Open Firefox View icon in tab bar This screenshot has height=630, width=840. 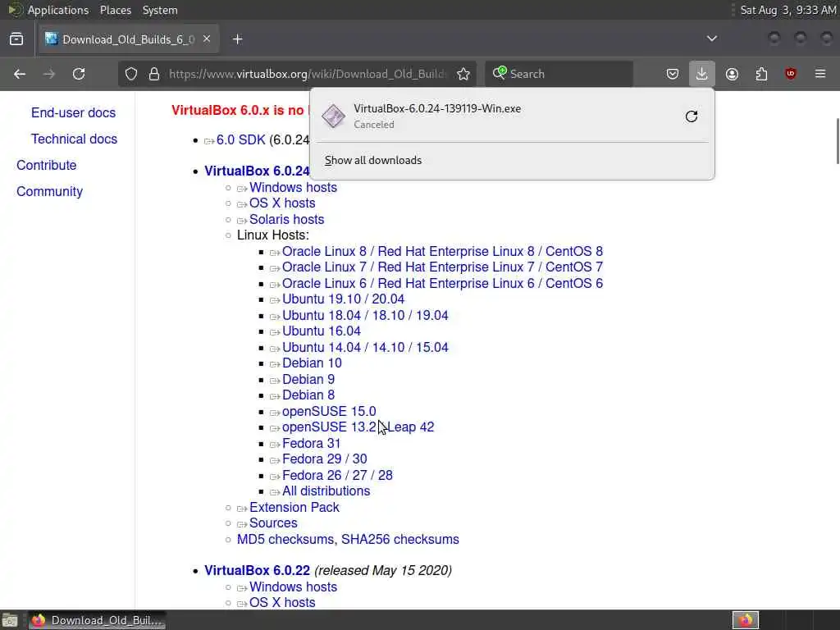[16, 39]
